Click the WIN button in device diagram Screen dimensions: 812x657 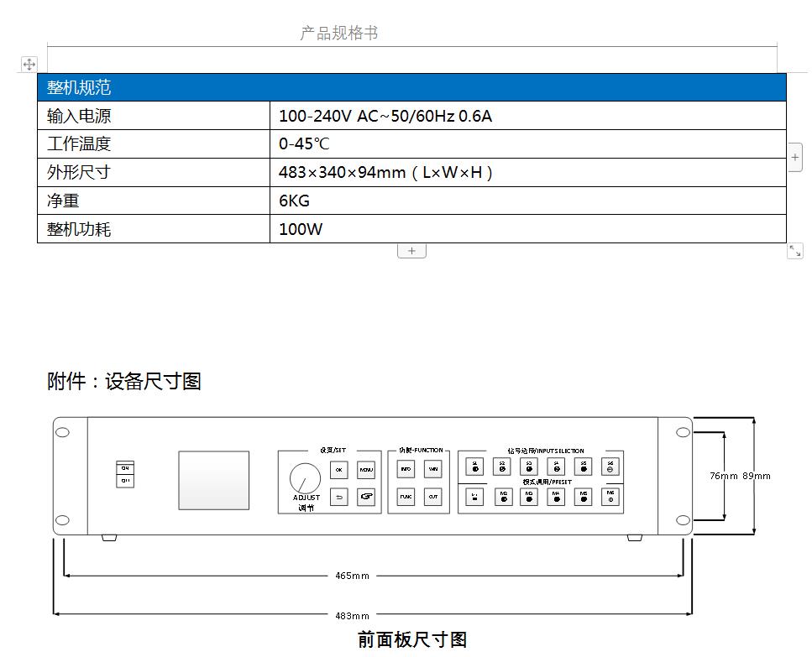pyautogui.click(x=432, y=470)
